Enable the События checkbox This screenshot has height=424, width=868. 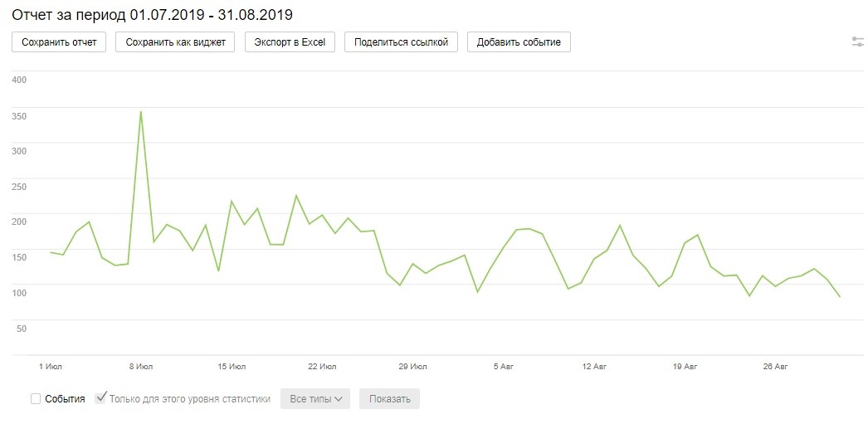point(36,398)
